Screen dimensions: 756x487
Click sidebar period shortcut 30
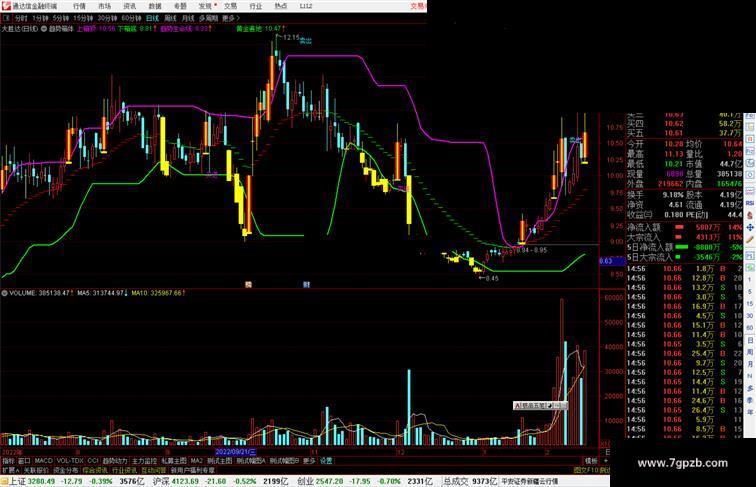click(750, 316)
